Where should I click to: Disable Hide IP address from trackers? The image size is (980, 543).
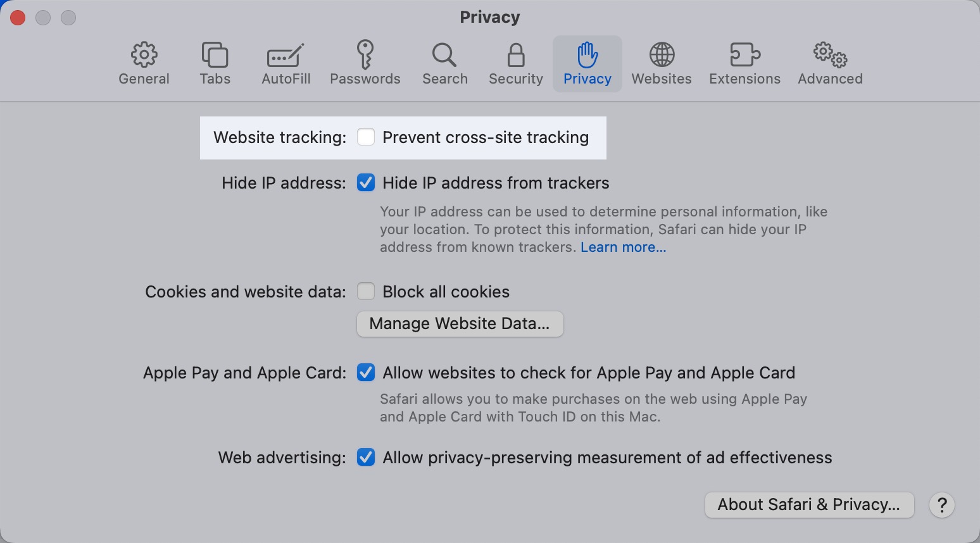[x=366, y=182]
